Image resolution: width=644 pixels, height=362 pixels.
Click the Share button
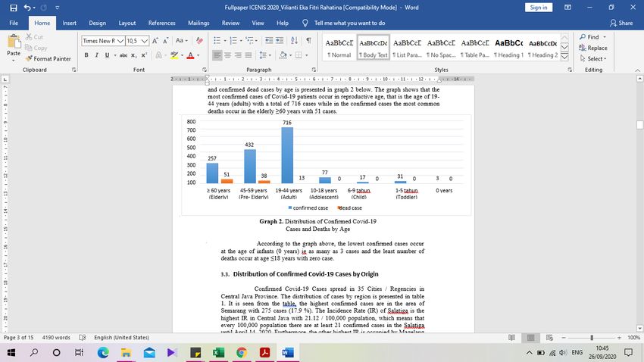[x=621, y=23]
